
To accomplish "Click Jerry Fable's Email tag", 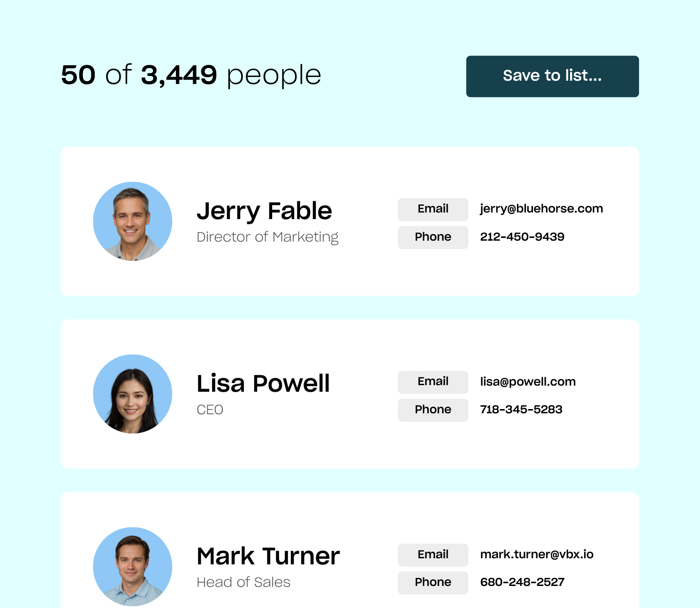I will pyautogui.click(x=433, y=209).
